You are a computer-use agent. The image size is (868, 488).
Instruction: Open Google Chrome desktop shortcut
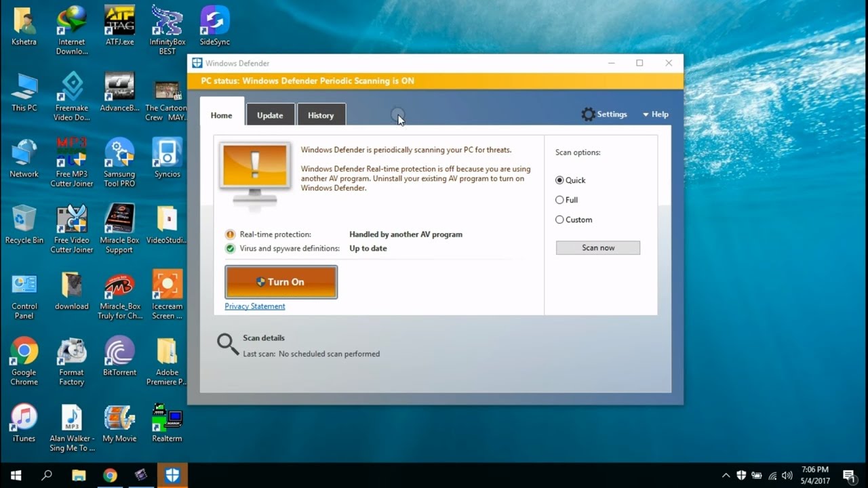[24, 361]
